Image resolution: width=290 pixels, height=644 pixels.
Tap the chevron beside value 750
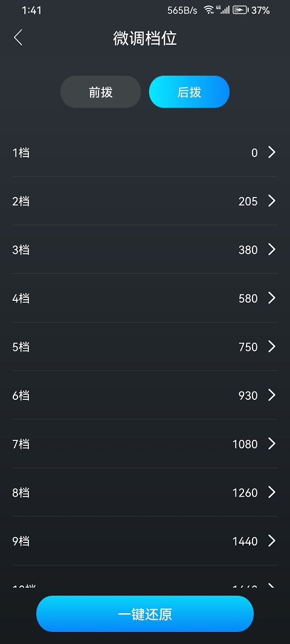271,347
